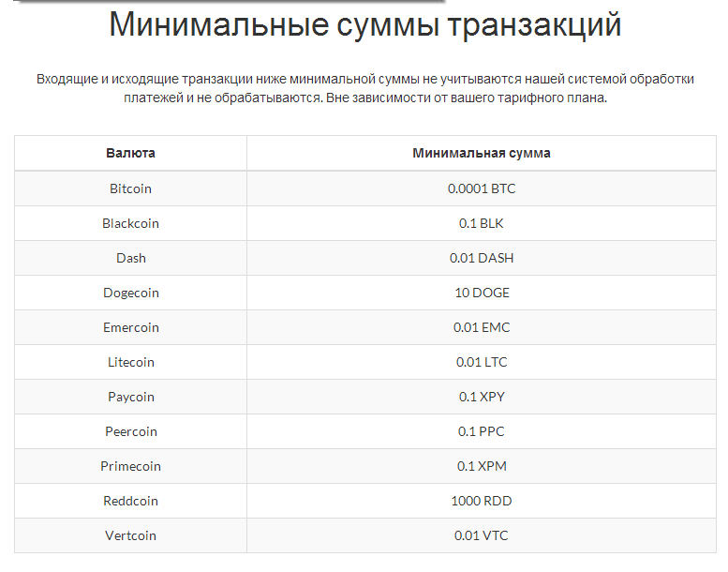Screen dimensions: 728x572
Task: Click the 0.1 PPC minimum amount
Action: click(482, 431)
